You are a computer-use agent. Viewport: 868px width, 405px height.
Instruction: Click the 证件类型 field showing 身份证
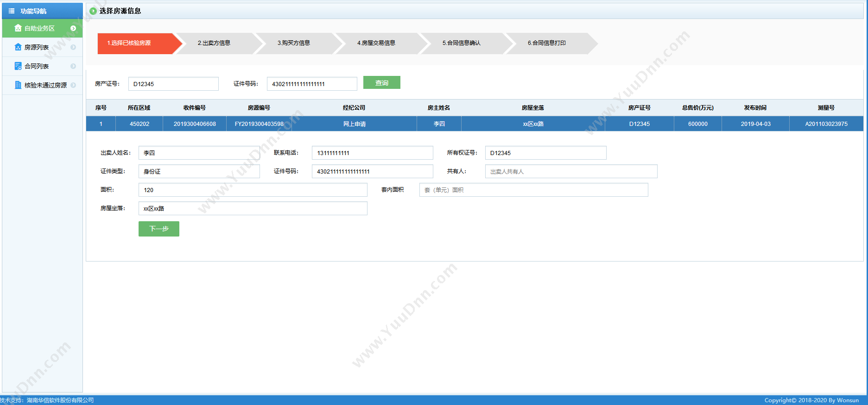(x=199, y=171)
